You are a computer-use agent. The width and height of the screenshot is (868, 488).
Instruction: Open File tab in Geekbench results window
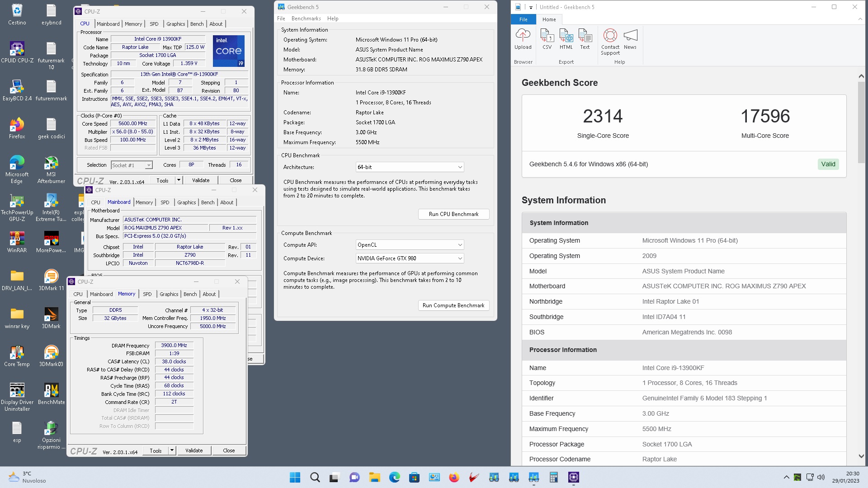point(524,19)
